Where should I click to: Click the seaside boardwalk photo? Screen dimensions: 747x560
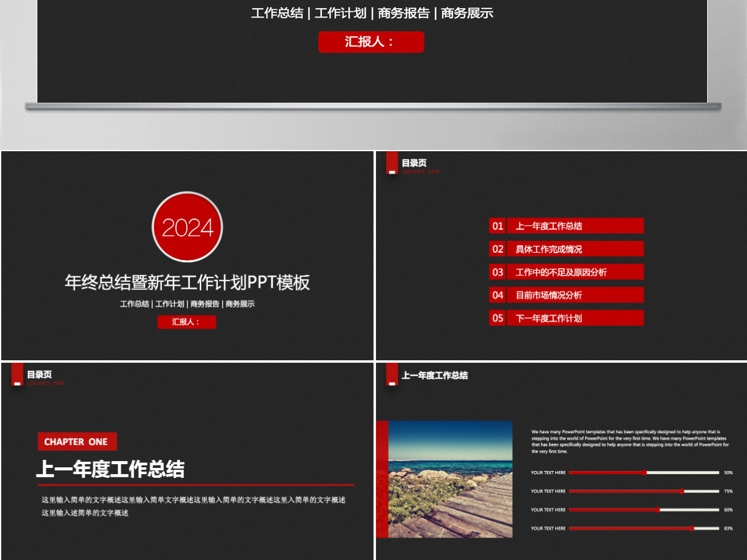451,479
